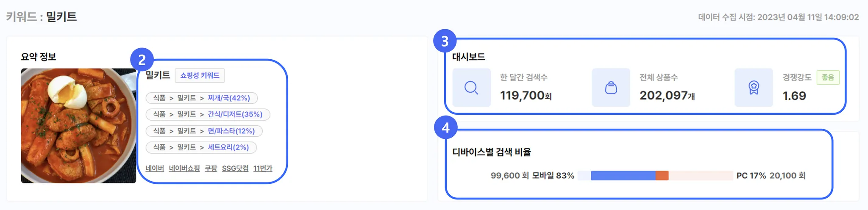Viewport: 868px width, 210px height.
Task: Select the 찌개/국(42%) category
Action: point(229,98)
